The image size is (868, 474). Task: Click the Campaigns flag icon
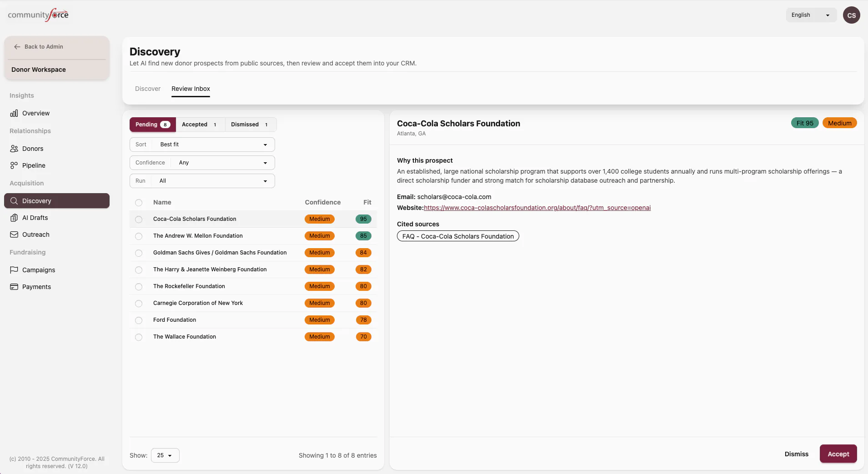click(x=14, y=270)
